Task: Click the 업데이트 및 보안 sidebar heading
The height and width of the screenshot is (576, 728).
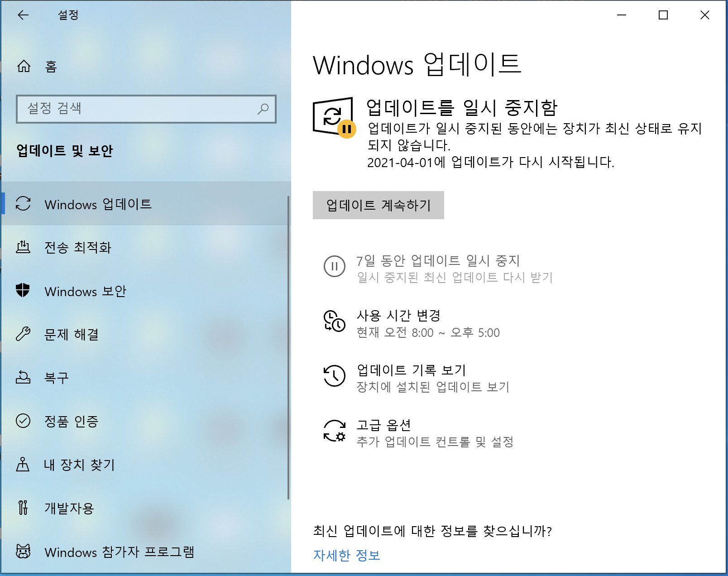Action: pyautogui.click(x=65, y=150)
